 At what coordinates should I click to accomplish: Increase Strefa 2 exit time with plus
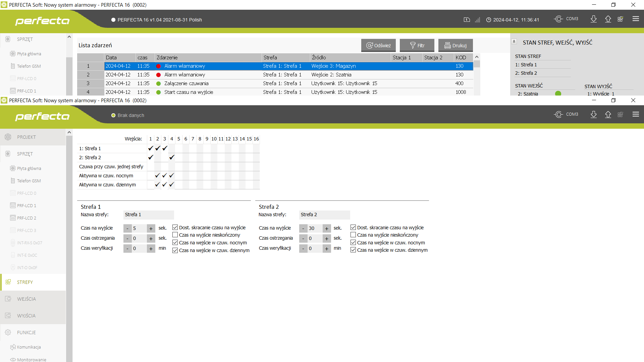pyautogui.click(x=327, y=229)
